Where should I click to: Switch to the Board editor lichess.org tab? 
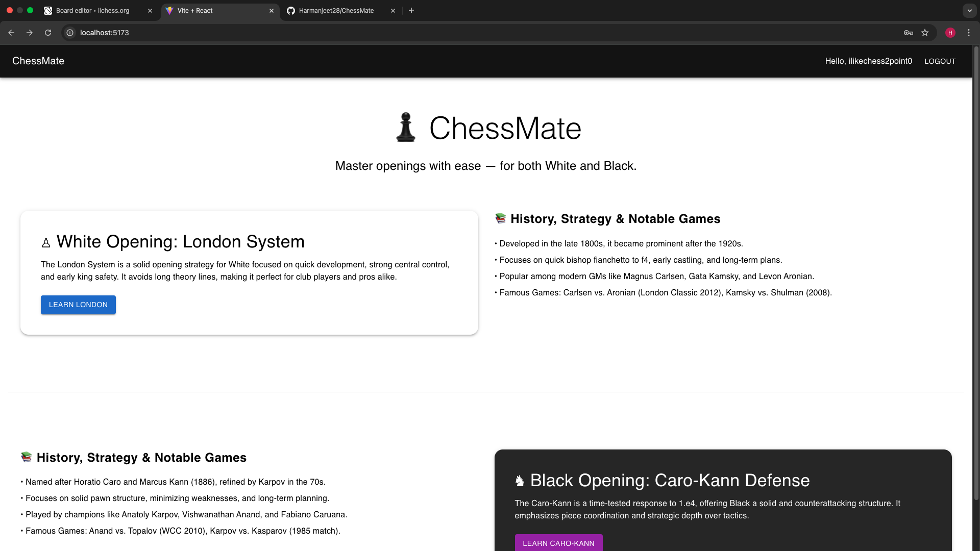[97, 11]
